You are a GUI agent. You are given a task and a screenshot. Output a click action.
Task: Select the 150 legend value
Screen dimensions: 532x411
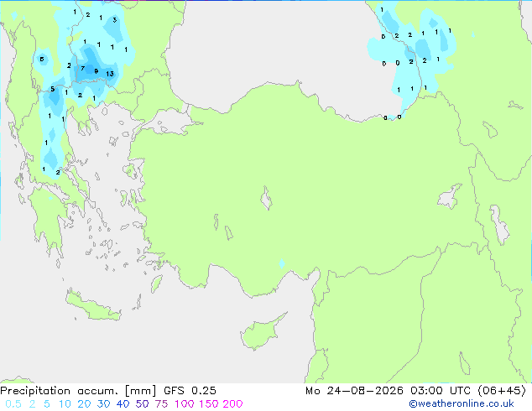point(208,404)
